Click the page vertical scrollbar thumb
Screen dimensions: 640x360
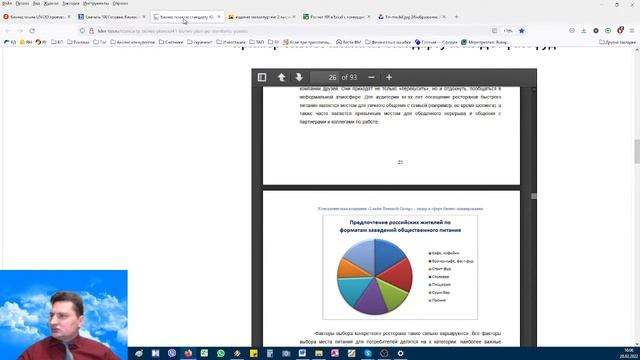637,151
